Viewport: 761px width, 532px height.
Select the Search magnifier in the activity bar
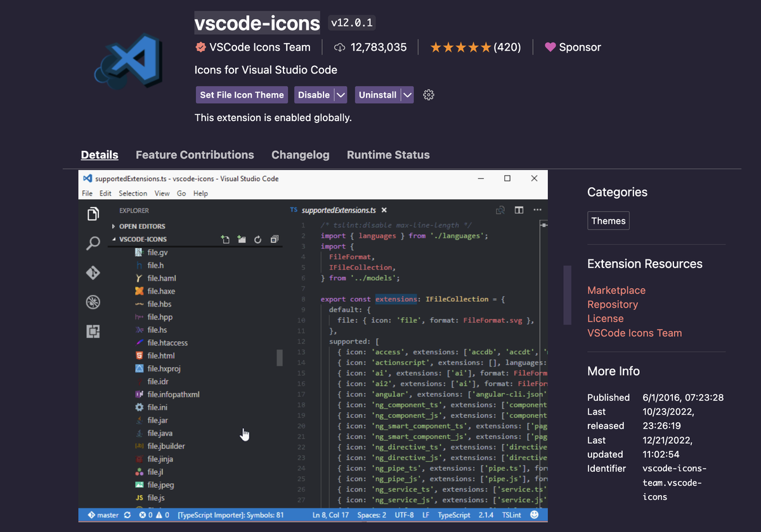[x=93, y=243]
